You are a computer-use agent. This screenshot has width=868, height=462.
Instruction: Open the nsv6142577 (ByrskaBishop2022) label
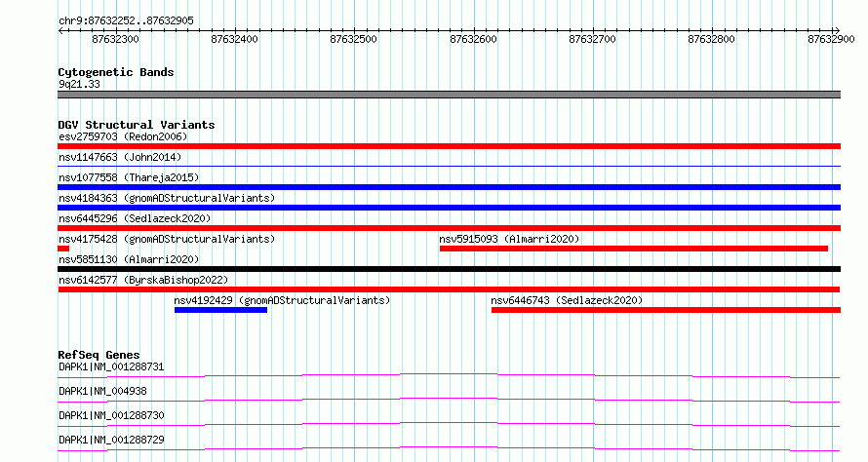coord(143,280)
